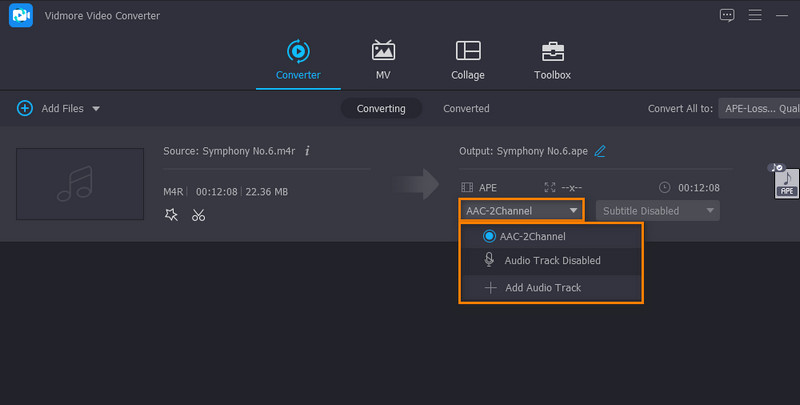Switch to the Converted list
The width and height of the screenshot is (800, 405).
[x=466, y=108]
